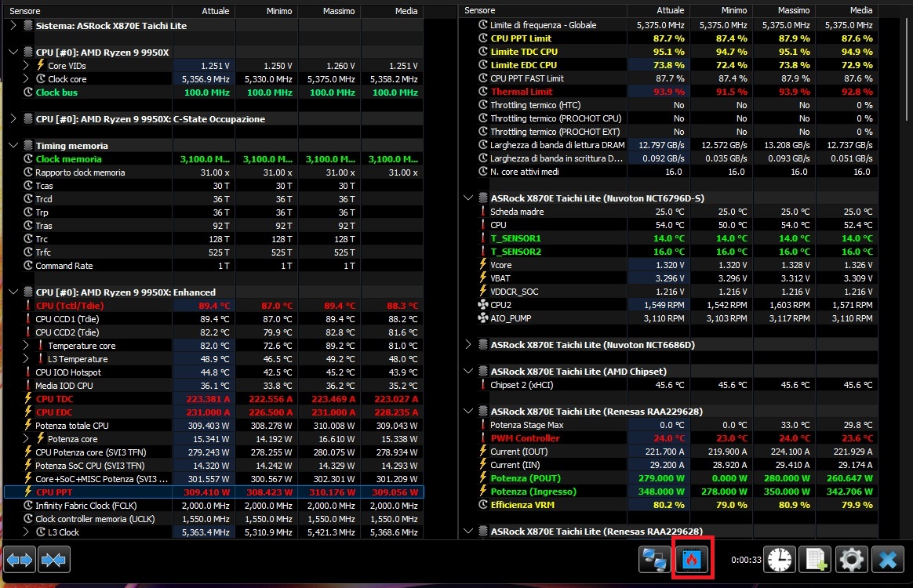Select the Throttling termico (HTC) row

point(668,105)
